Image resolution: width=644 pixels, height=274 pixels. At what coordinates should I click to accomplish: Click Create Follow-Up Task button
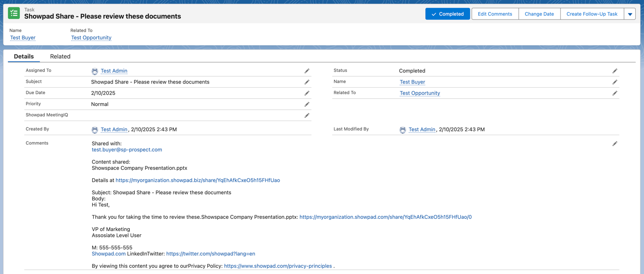pyautogui.click(x=592, y=14)
